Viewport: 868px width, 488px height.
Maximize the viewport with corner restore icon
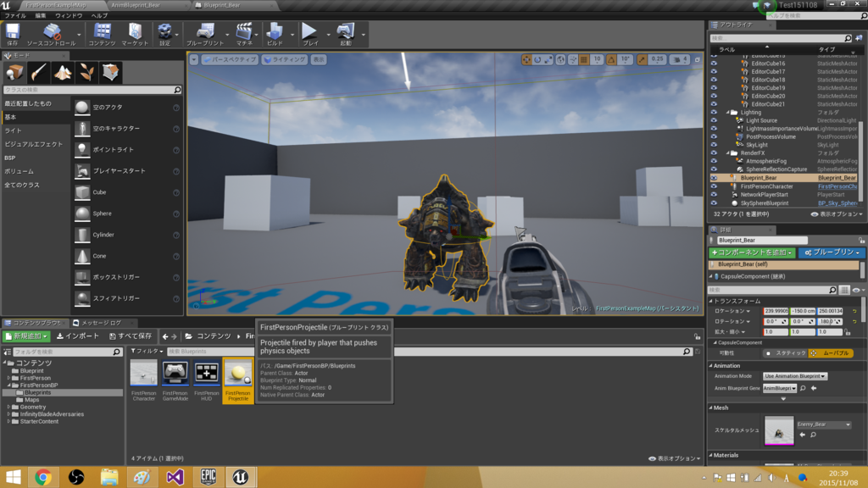point(697,60)
